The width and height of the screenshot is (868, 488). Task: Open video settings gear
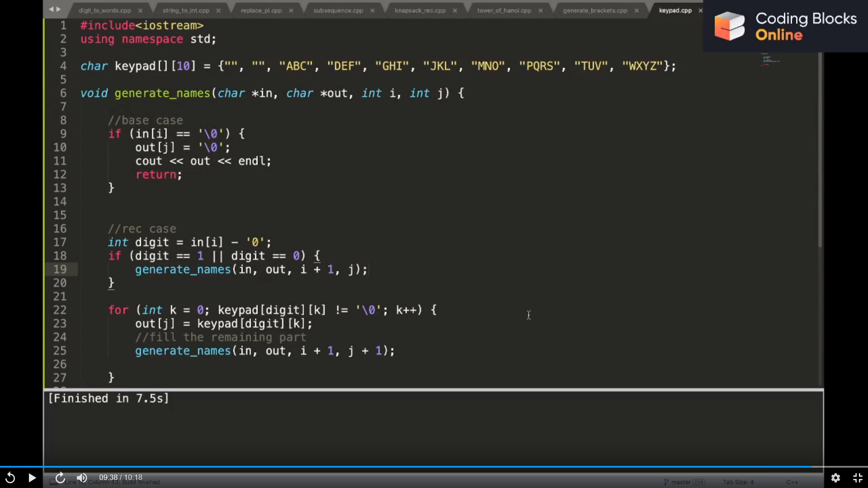tap(835, 478)
